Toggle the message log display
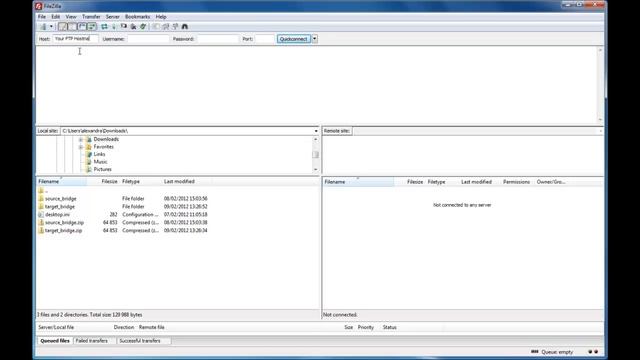 (62, 27)
